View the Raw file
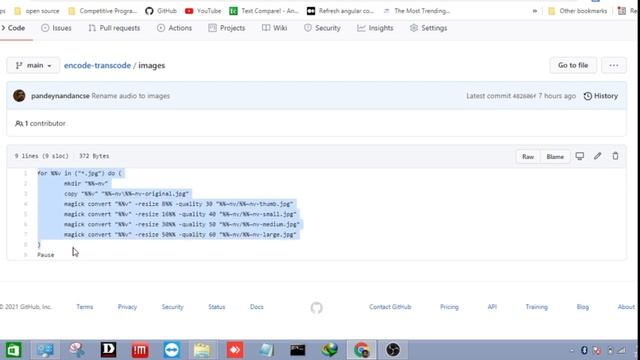This screenshot has height=360, width=640. point(528,157)
